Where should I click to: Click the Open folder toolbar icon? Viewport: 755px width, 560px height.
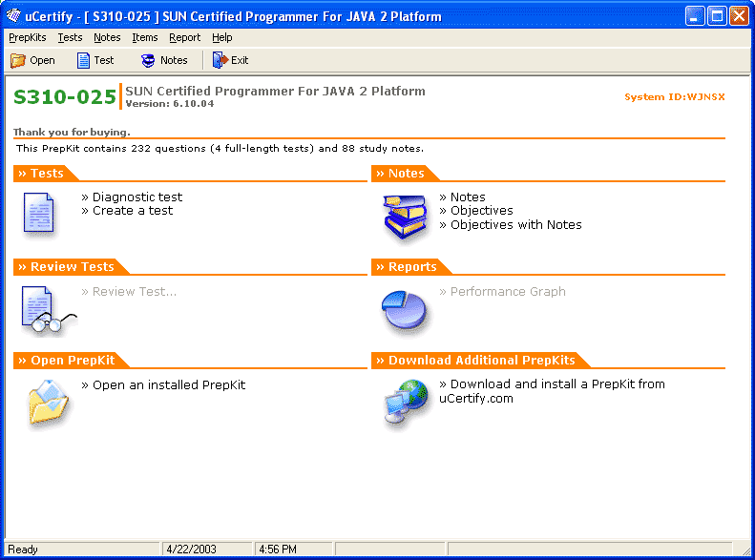click(x=18, y=61)
